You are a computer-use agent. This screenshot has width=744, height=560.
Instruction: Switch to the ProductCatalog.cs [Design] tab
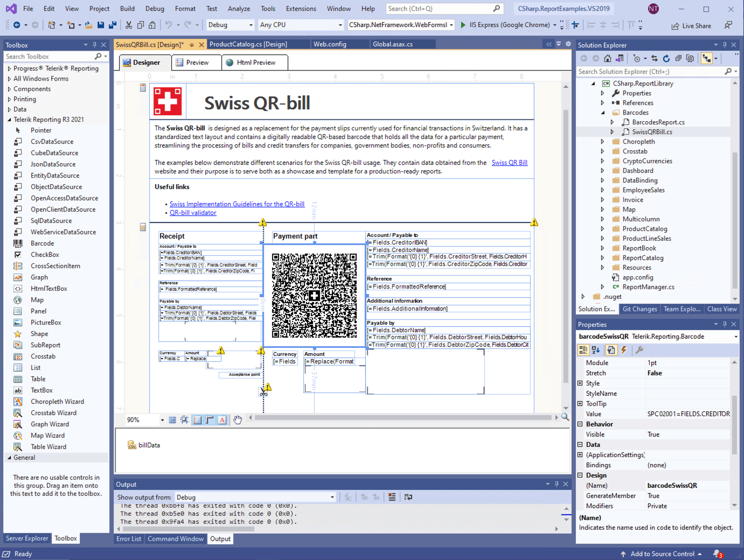(x=248, y=44)
